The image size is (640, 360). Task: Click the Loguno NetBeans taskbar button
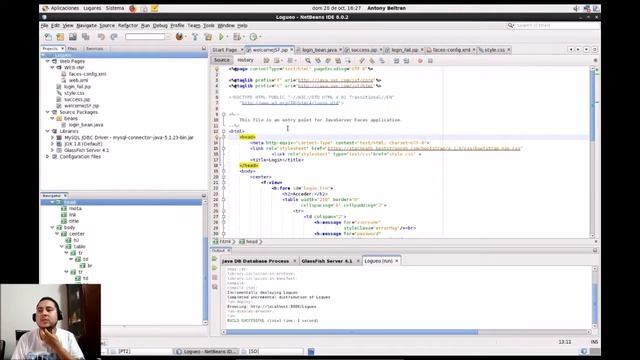[206, 351]
